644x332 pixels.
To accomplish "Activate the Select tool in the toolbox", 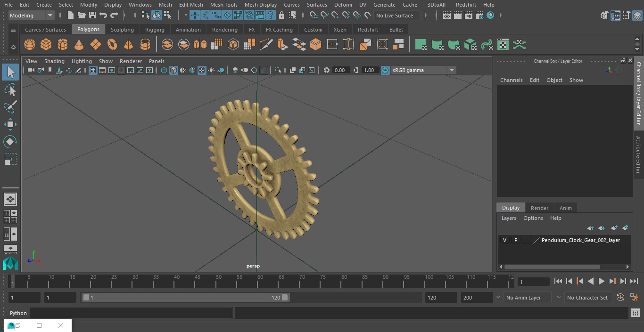I will pos(10,72).
